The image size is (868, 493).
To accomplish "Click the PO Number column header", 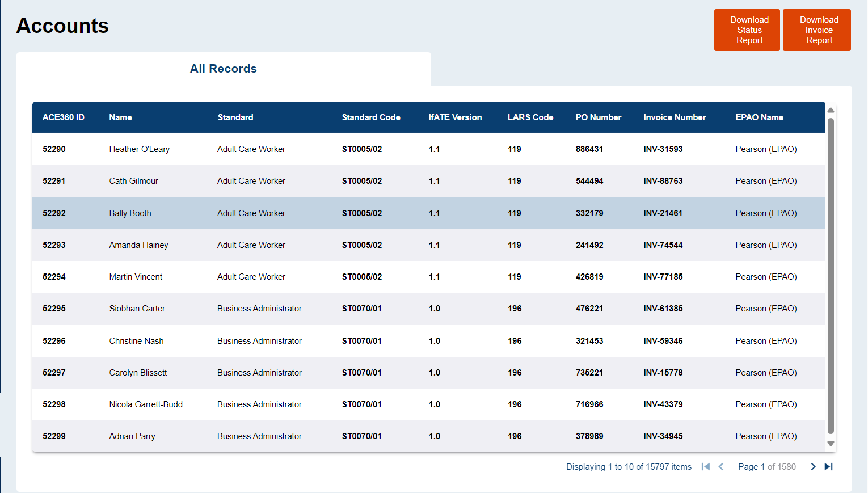I will 599,117.
